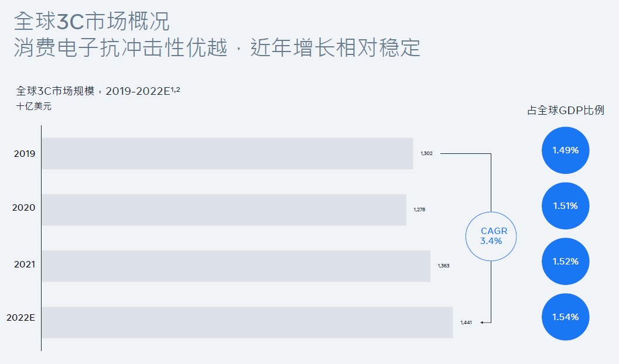This screenshot has height=364, width=619.
Task: Click the gray bar for 2020
Action: click(x=224, y=210)
